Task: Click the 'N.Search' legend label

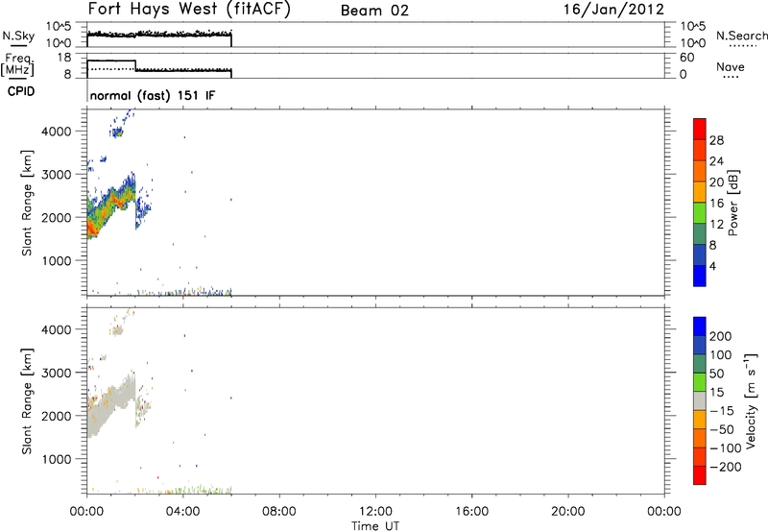Action: tap(741, 36)
